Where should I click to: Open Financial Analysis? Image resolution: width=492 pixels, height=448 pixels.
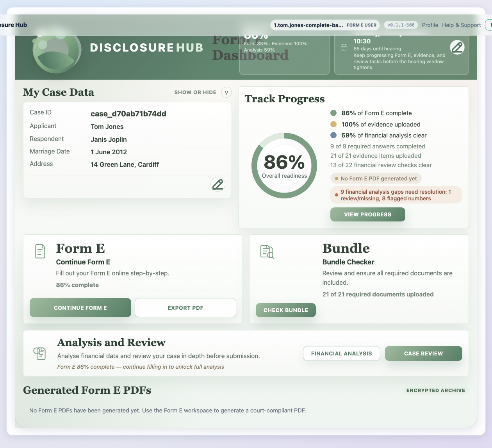[x=342, y=353]
